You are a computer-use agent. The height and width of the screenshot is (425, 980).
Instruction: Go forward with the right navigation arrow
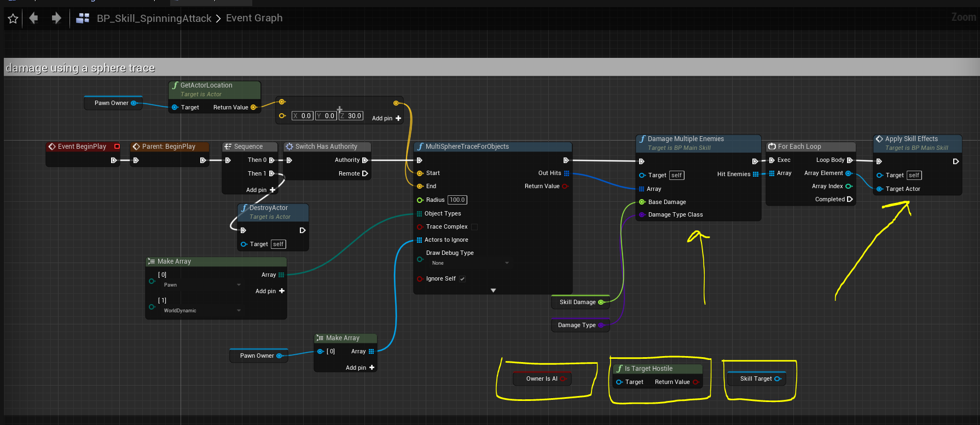tap(56, 19)
